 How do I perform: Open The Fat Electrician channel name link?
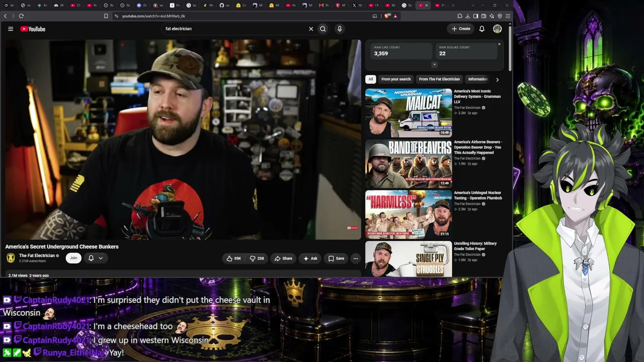tap(37, 255)
